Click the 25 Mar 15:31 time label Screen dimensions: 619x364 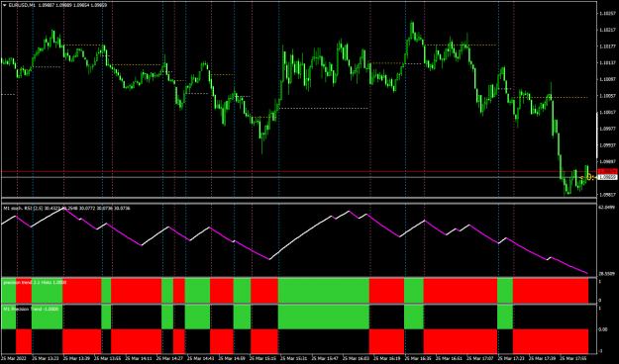(294, 359)
